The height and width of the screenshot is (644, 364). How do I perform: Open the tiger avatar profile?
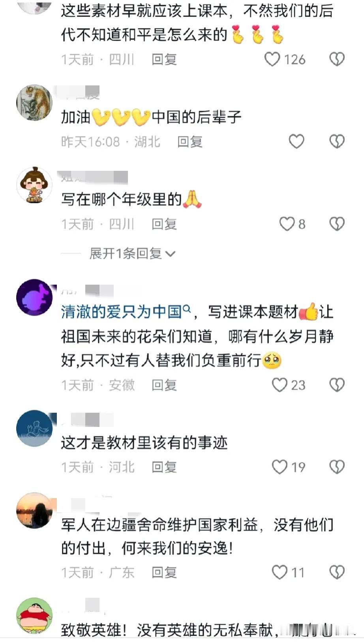(34, 102)
